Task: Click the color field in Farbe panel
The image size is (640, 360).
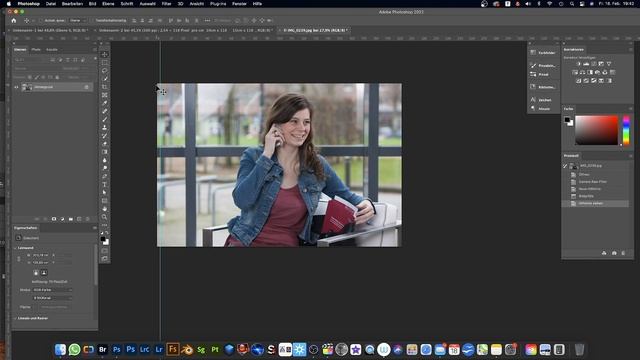Action: click(x=596, y=130)
